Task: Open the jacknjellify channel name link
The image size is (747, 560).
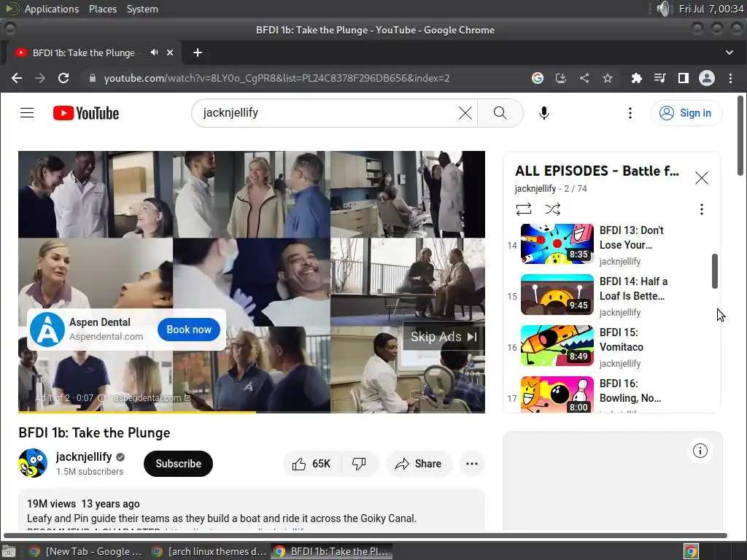Action: (84, 456)
